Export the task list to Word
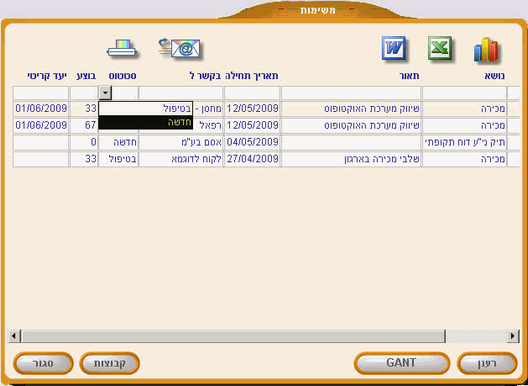528x386 pixels. click(x=394, y=49)
